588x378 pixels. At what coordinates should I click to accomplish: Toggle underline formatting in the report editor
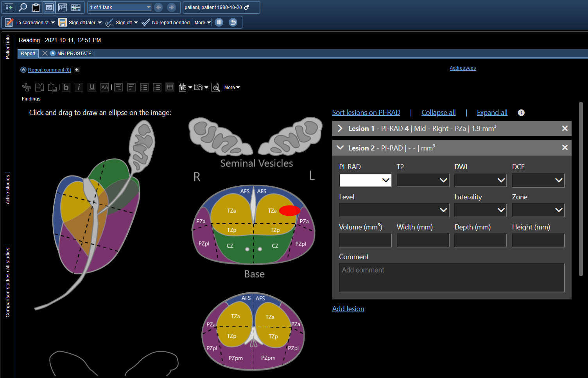(92, 87)
